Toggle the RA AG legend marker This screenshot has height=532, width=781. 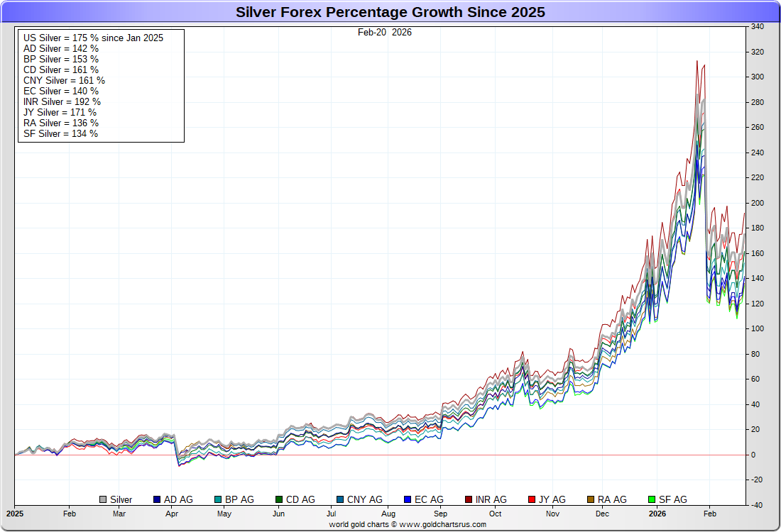591,500
